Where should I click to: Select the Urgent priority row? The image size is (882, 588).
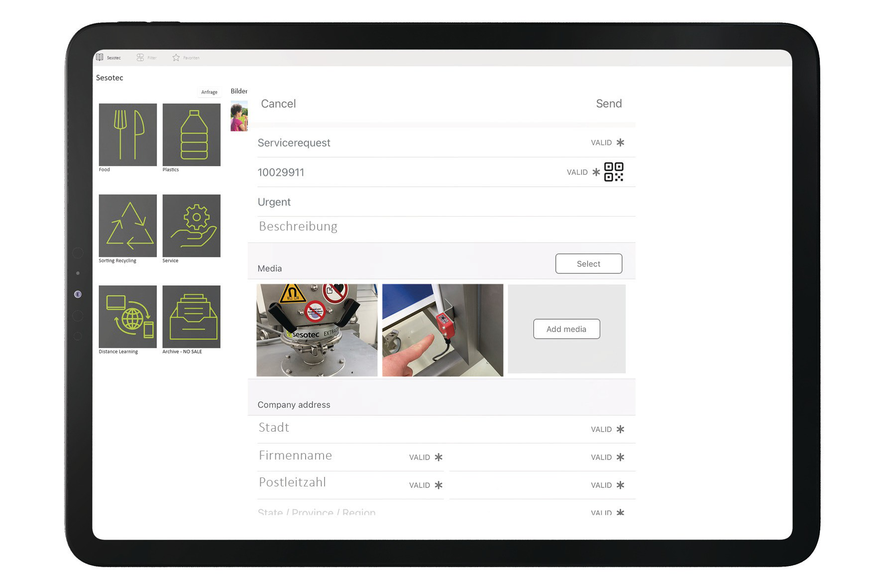coord(446,202)
